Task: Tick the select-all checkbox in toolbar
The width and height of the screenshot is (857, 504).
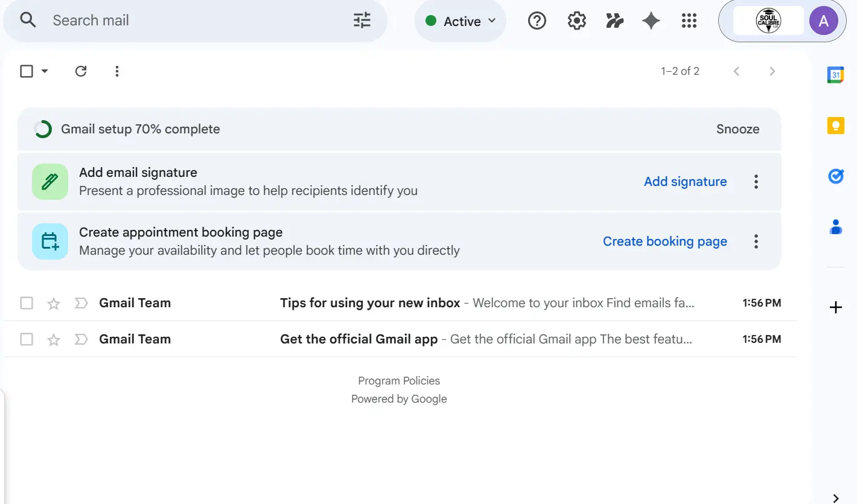Action: [x=27, y=71]
